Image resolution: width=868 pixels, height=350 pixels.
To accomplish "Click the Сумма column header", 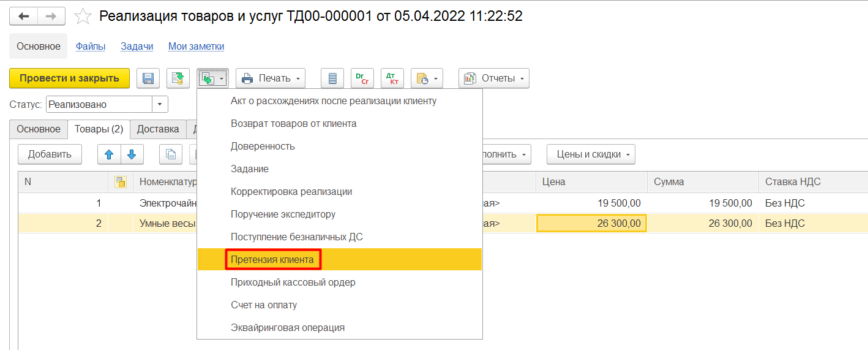I will (703, 181).
